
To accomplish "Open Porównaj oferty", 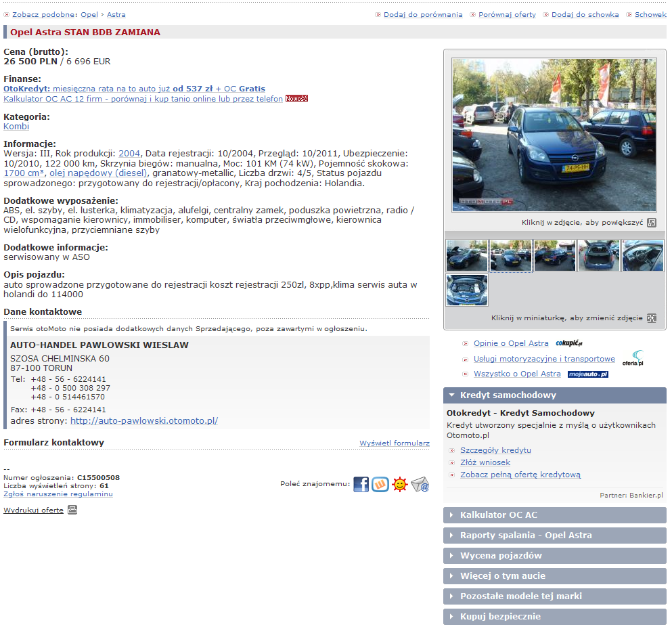I will coord(507,15).
